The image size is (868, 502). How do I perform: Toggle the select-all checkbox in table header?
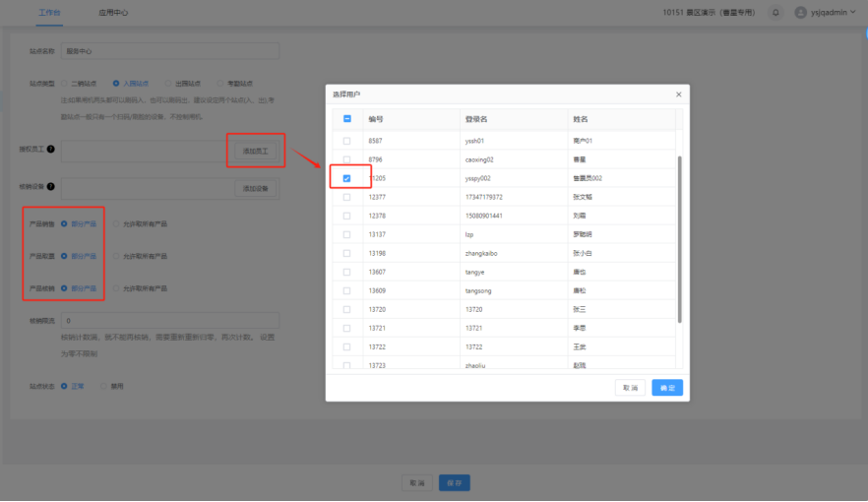click(346, 119)
